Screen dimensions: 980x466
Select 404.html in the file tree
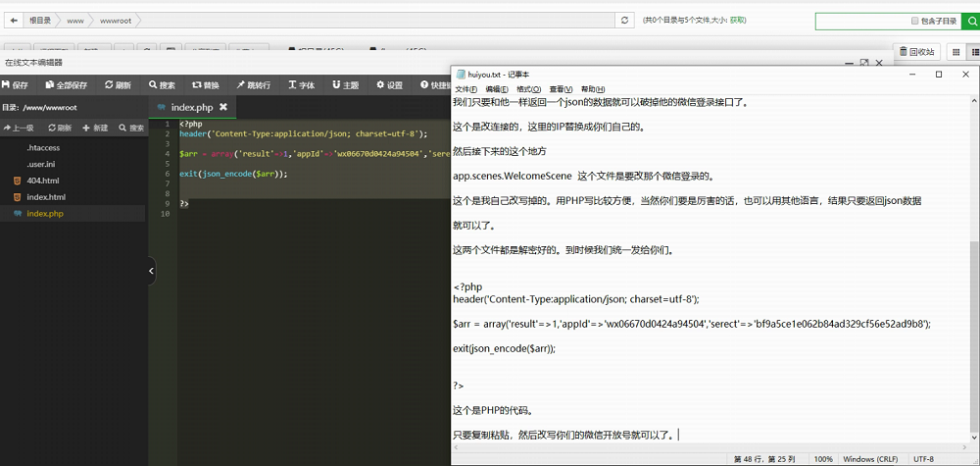coord(42,181)
